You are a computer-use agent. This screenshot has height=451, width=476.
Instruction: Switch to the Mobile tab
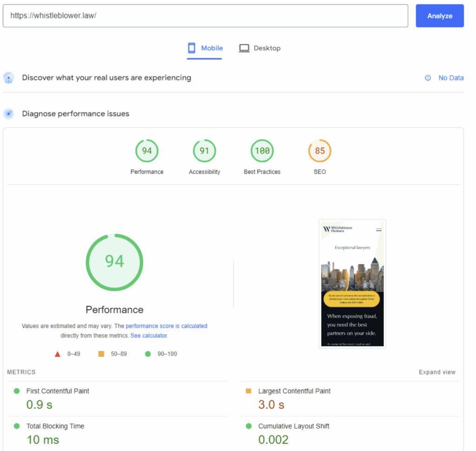click(205, 48)
